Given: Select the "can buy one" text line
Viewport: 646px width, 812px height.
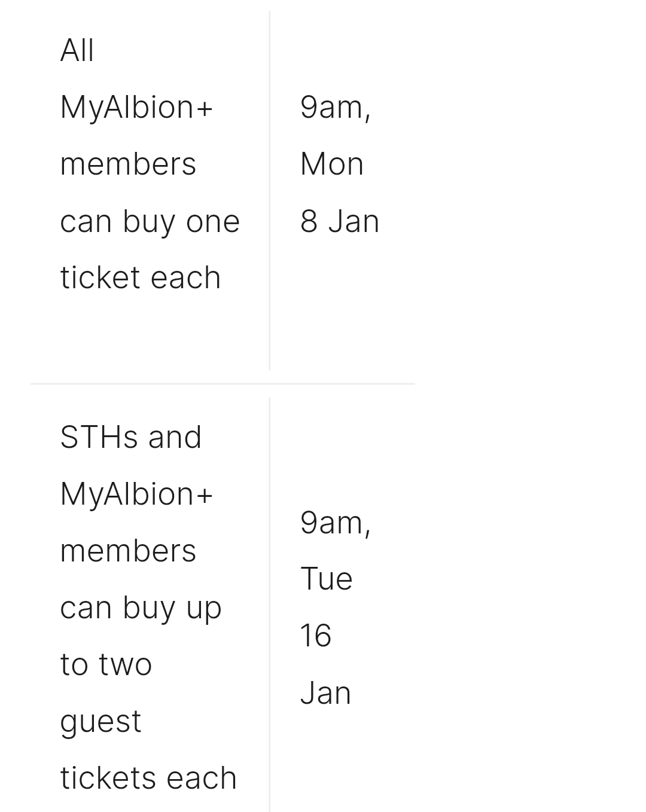Looking at the screenshot, I should [150, 221].
